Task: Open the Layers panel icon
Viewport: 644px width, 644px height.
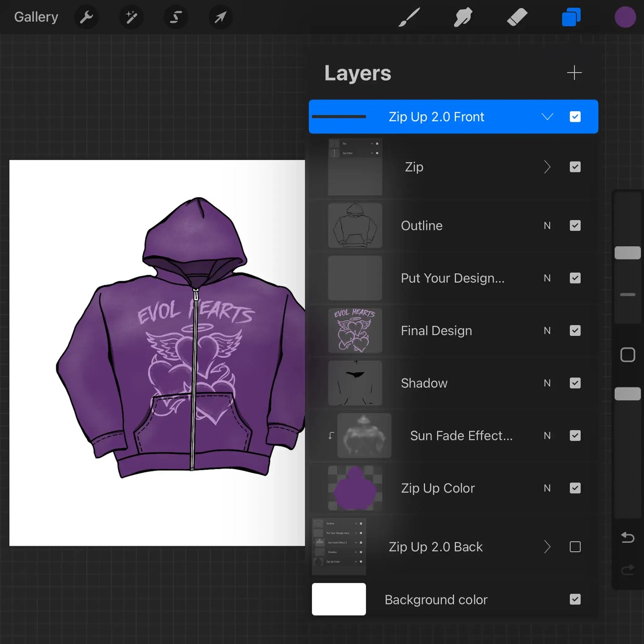Action: coord(571,17)
